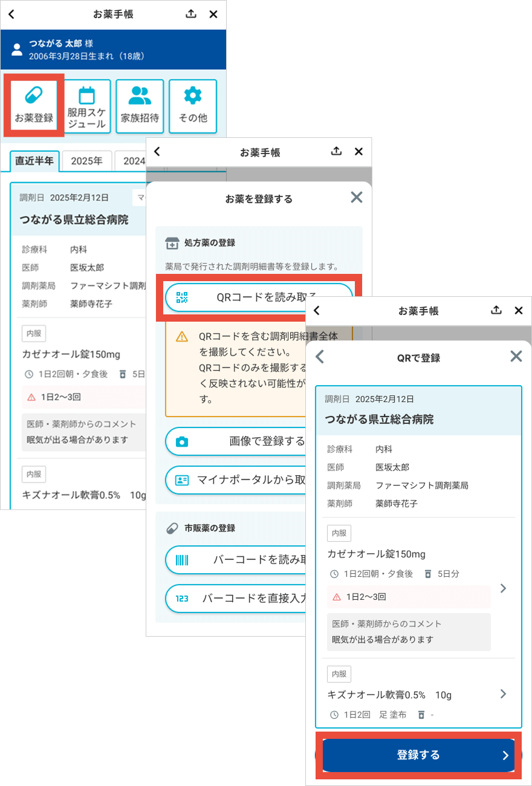
Task: Expand カゼナオール錠150mg details with right chevron
Action: tap(503, 588)
